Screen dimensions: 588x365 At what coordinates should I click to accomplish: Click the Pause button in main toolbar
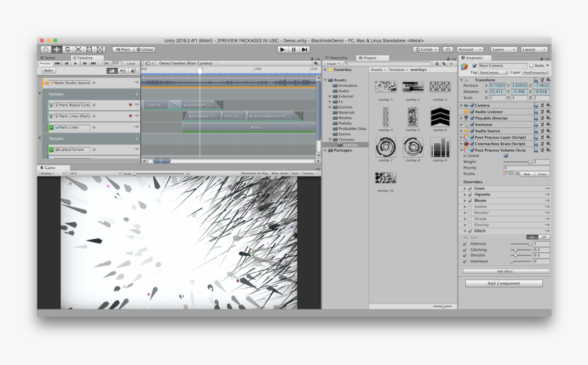pyautogui.click(x=293, y=49)
